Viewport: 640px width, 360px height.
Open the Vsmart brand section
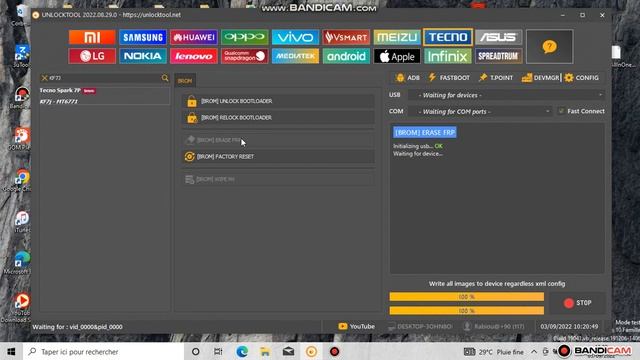(346, 37)
